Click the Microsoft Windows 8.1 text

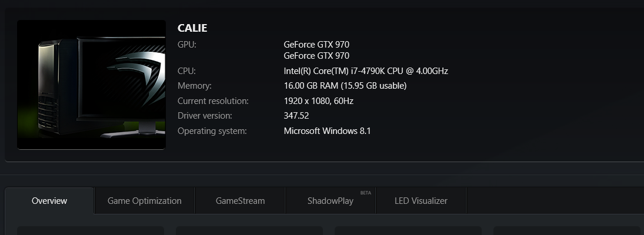tap(327, 130)
